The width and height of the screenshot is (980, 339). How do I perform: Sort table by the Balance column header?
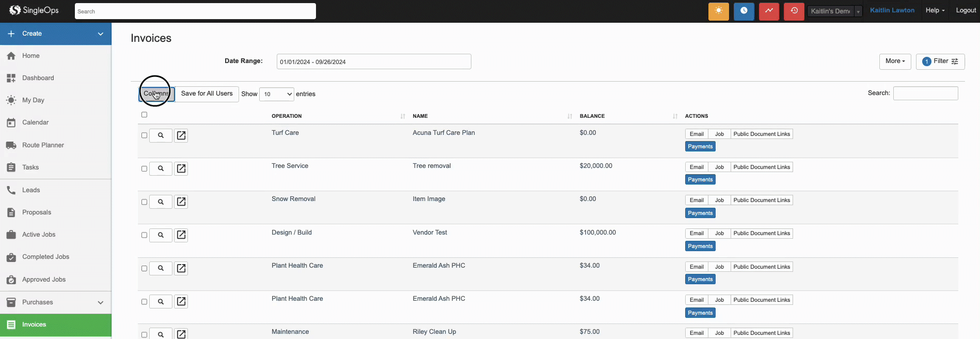click(x=592, y=116)
